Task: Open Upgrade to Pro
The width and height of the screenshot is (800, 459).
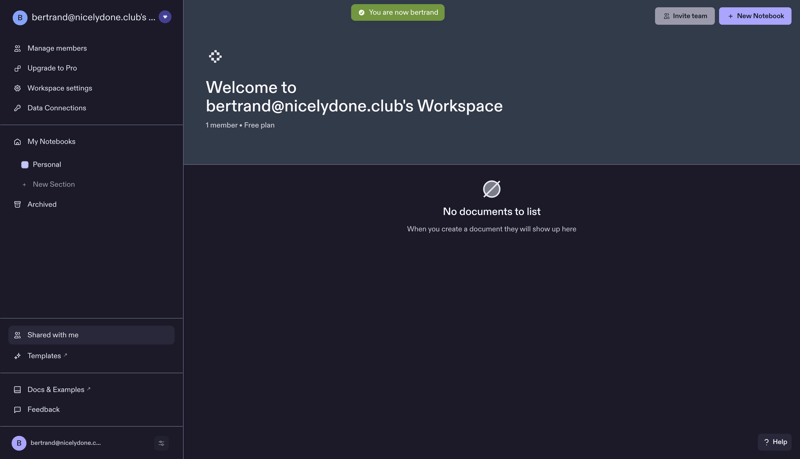Action: 52,68
